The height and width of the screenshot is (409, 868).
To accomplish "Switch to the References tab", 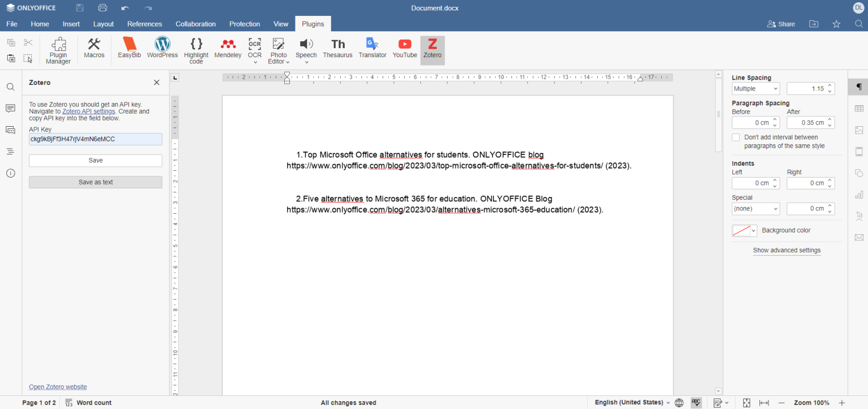I will 145,24.
